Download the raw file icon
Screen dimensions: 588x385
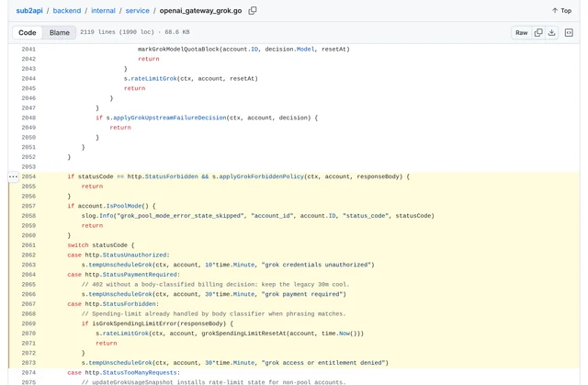(551, 32)
